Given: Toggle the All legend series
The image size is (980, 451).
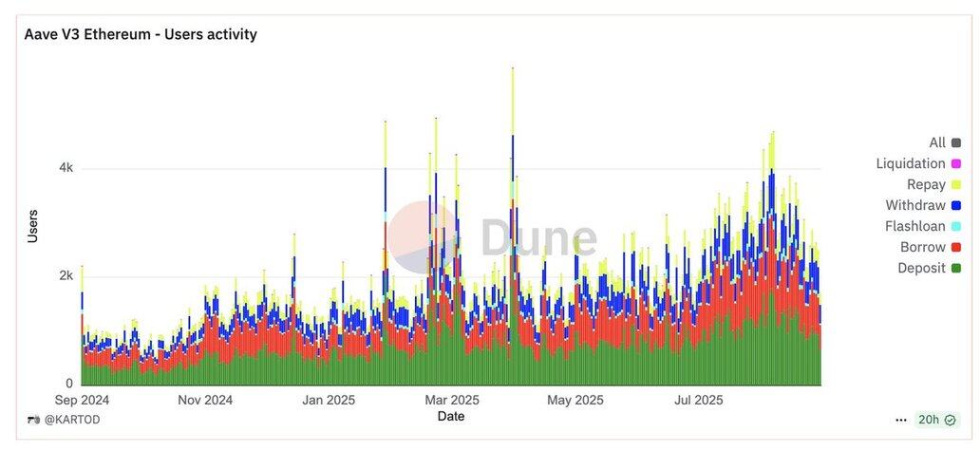Looking at the screenshot, I should point(945,143).
